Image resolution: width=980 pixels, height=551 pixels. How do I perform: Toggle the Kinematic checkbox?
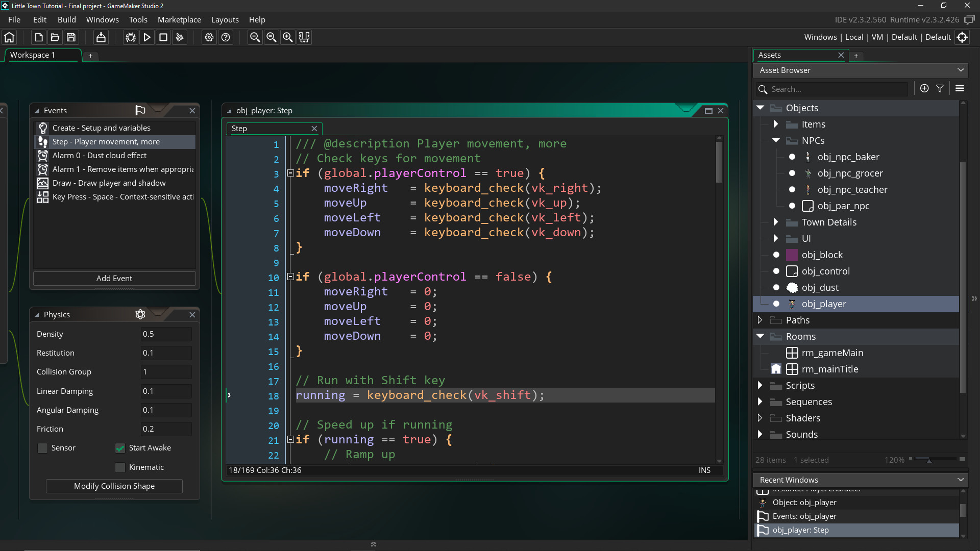(x=120, y=467)
